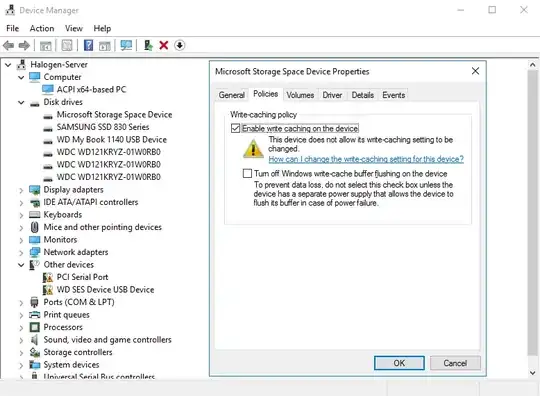Open the Action menu
The image size is (540, 396).
click(x=42, y=28)
